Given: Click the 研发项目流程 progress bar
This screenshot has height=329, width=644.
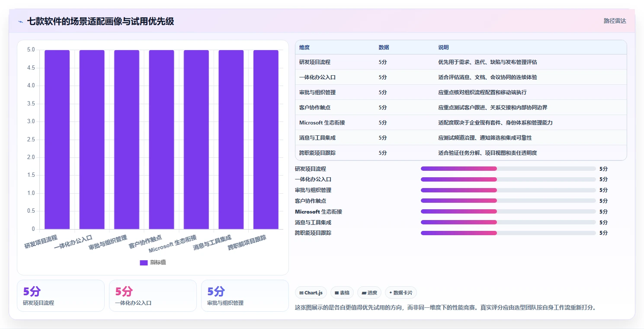Looking at the screenshot, I should (x=508, y=169).
